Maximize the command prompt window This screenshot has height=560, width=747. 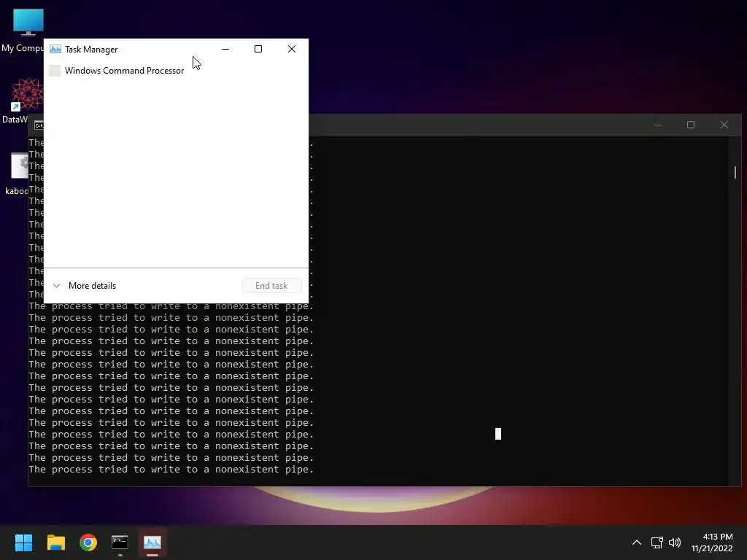pos(691,125)
